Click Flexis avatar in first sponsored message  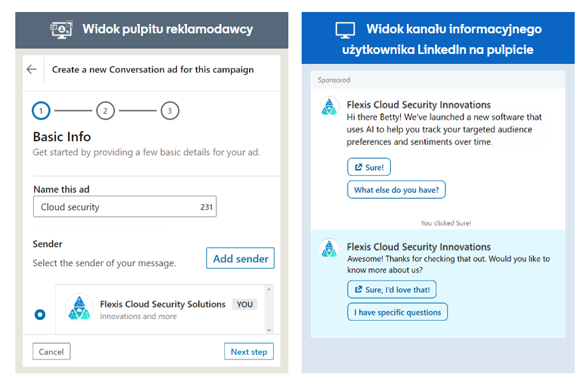[330, 107]
